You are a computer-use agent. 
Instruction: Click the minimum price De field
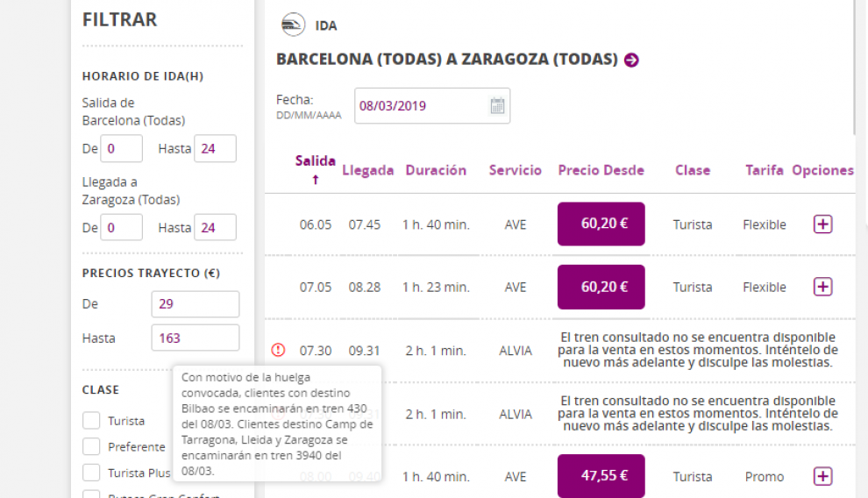pos(196,303)
